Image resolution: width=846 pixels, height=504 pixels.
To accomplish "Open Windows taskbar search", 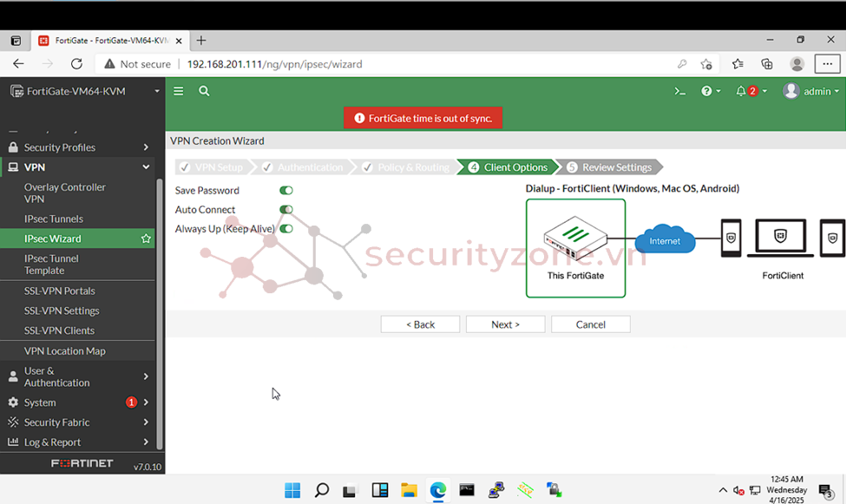I will 322,490.
